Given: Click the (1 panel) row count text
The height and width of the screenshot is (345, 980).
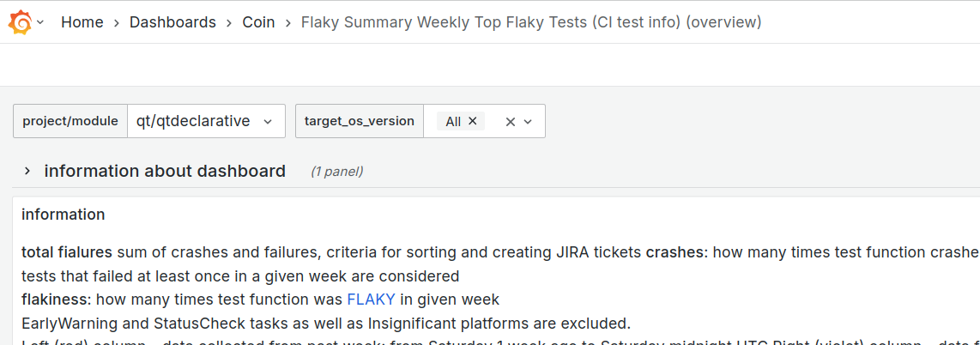Looking at the screenshot, I should tap(336, 172).
